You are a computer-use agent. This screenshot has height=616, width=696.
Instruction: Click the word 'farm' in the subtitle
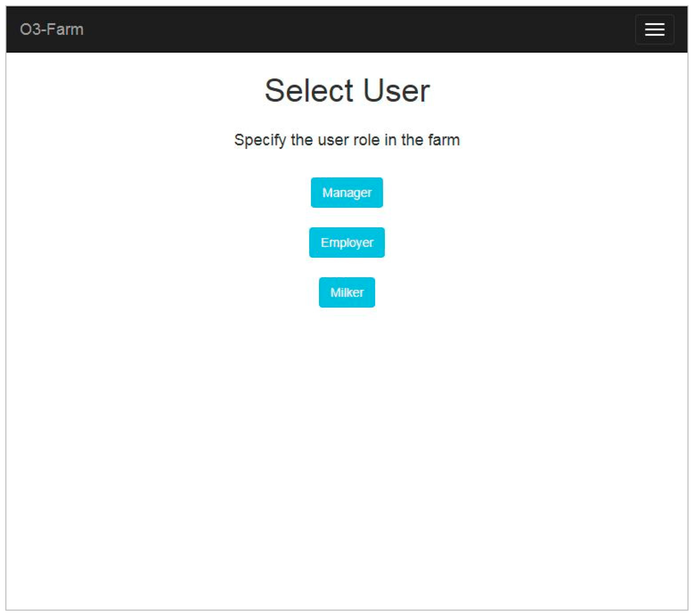[x=444, y=140]
